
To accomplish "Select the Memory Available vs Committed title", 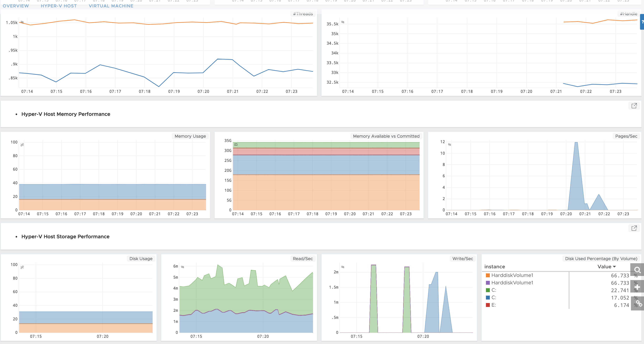I will (386, 136).
